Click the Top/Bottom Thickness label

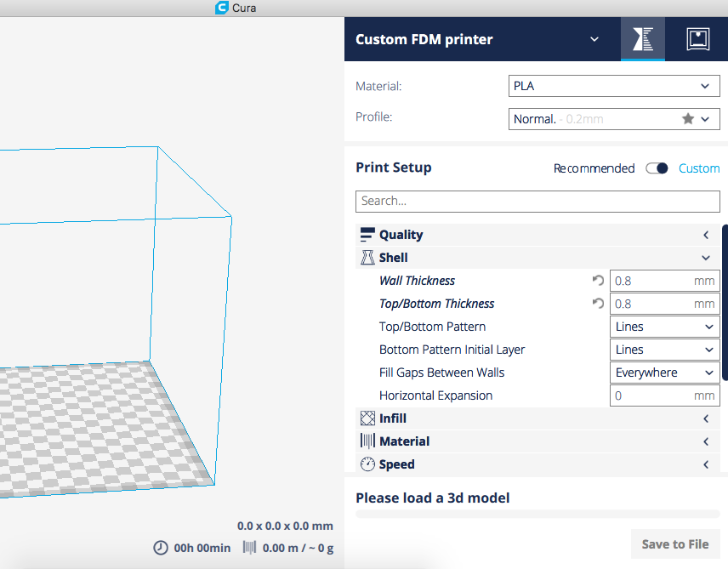tap(436, 304)
